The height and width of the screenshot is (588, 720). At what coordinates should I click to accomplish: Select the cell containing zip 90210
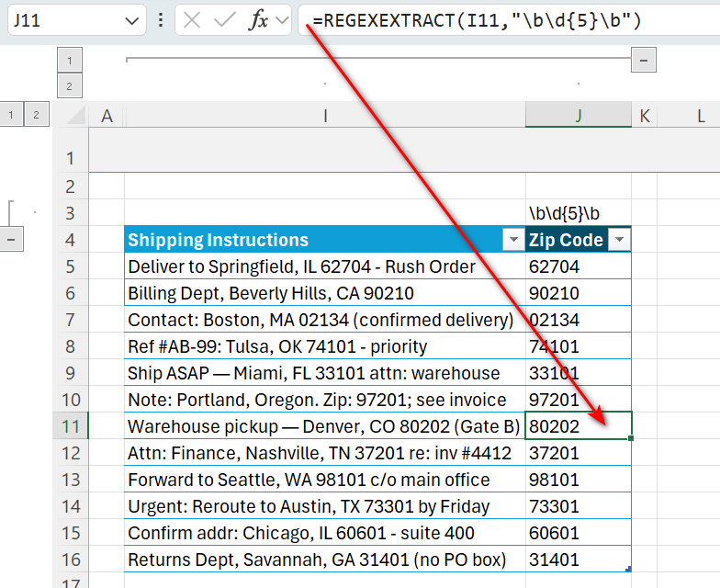(578, 294)
